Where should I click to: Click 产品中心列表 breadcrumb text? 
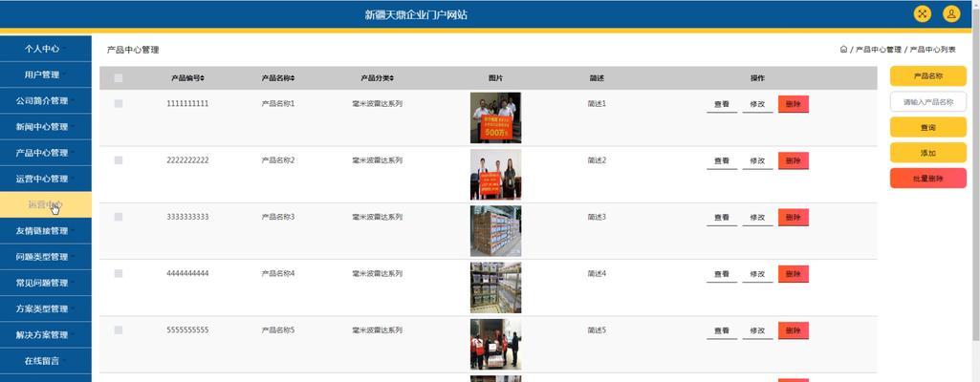click(x=932, y=50)
